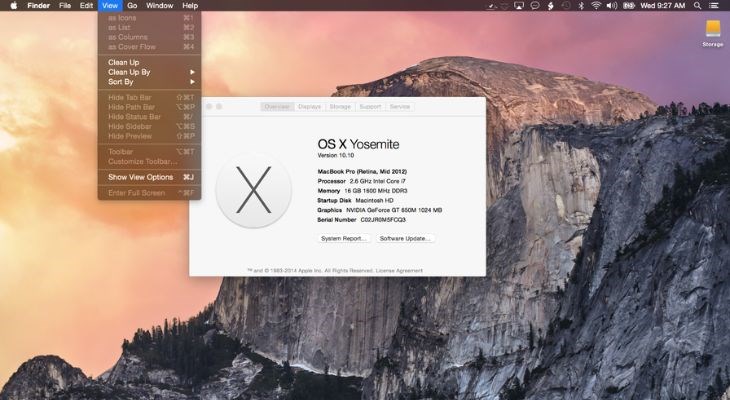Click the Software Update button
Viewport: 730px width, 400px height.
click(x=405, y=238)
